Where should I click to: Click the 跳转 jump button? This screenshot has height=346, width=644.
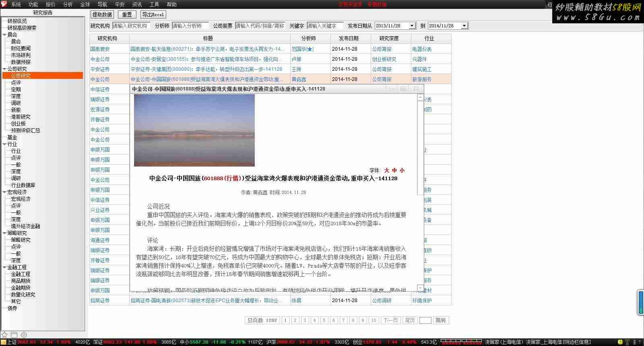coord(441,320)
